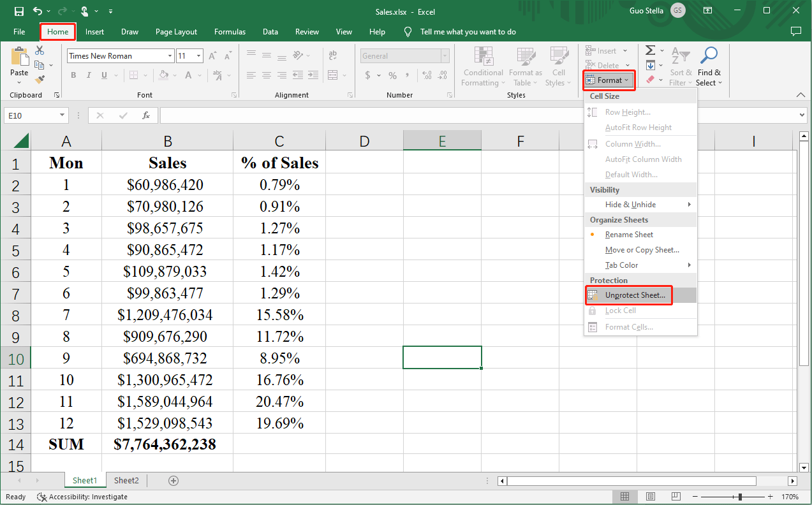Click Tell me what you want to do

(468, 32)
